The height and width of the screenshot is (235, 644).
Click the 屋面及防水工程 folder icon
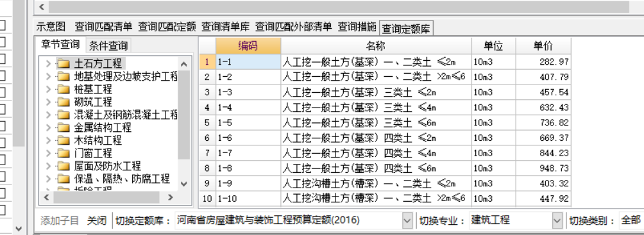pyautogui.click(x=64, y=166)
